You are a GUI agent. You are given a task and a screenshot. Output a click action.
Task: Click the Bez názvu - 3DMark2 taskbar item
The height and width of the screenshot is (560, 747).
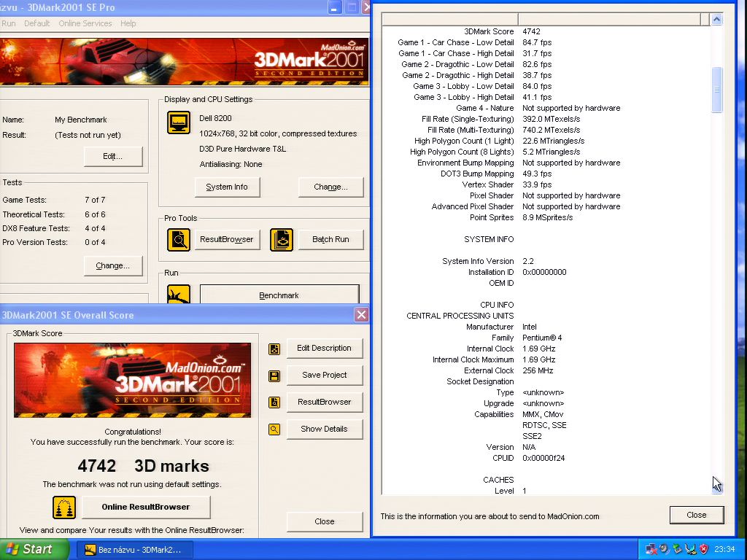(x=135, y=550)
